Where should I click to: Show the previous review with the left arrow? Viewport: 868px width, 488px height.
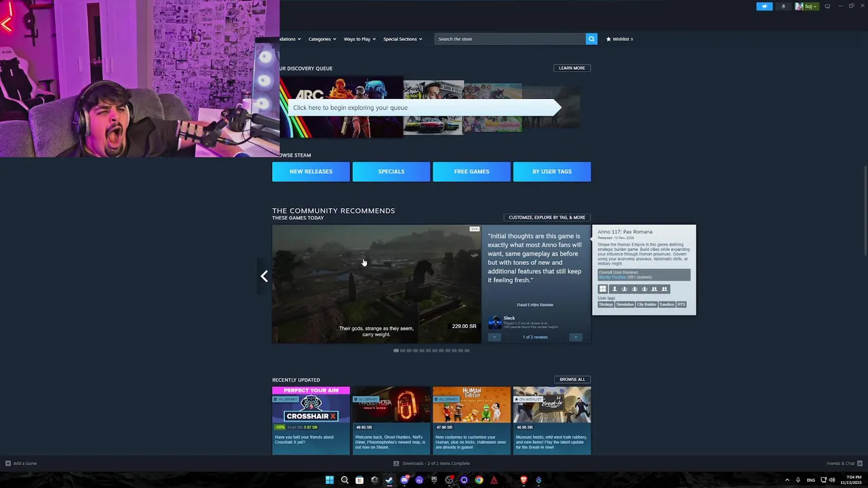[x=494, y=337]
